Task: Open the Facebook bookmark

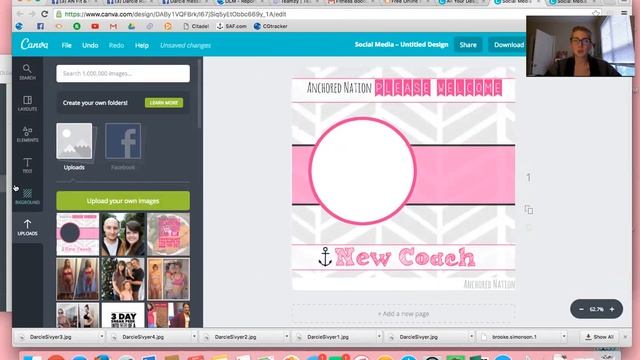Action: pos(40,26)
